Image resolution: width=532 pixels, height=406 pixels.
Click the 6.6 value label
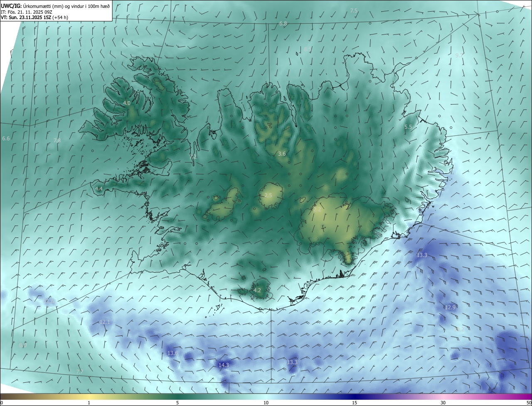6,138
